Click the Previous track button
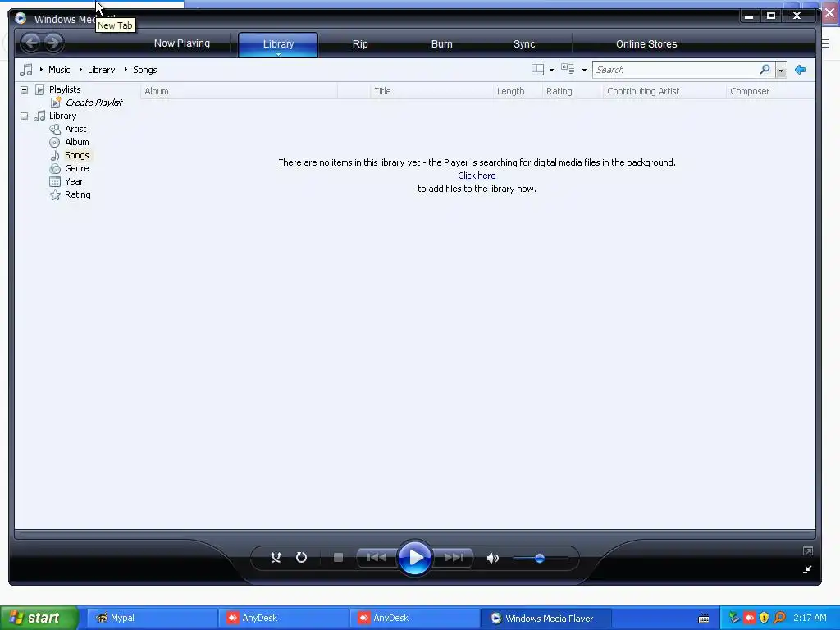 coord(377,558)
